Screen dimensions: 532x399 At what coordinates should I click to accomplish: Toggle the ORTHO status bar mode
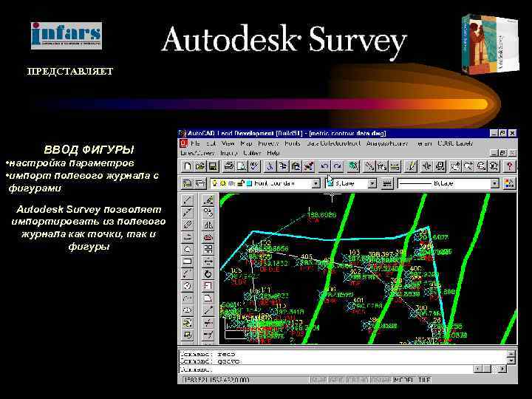(358, 380)
